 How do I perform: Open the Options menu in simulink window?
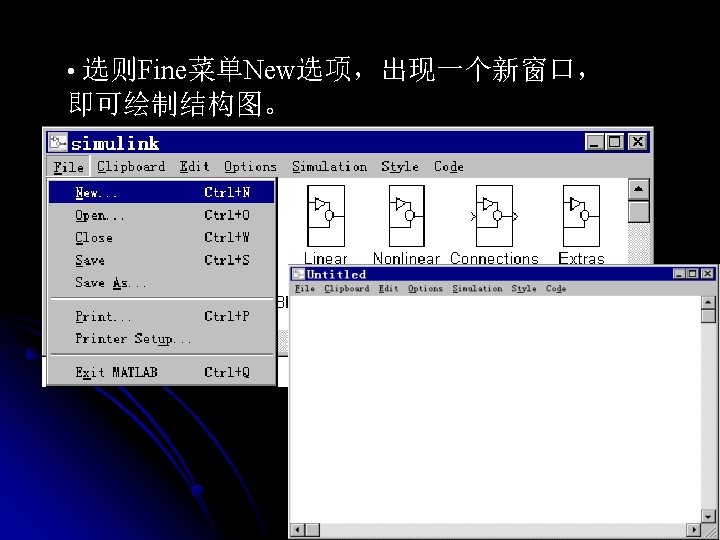pos(250,166)
